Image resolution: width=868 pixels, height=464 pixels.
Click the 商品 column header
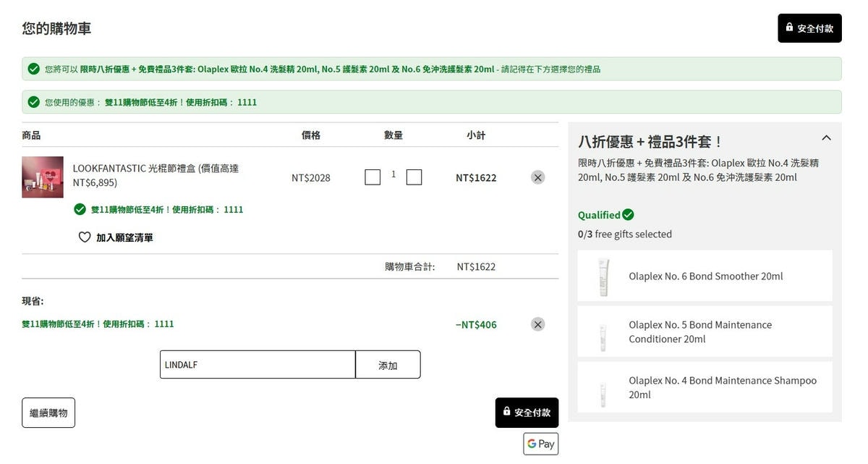click(x=31, y=135)
